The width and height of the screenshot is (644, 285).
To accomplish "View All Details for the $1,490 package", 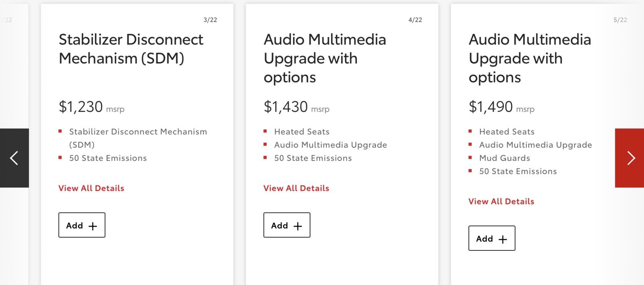I will tap(501, 201).
